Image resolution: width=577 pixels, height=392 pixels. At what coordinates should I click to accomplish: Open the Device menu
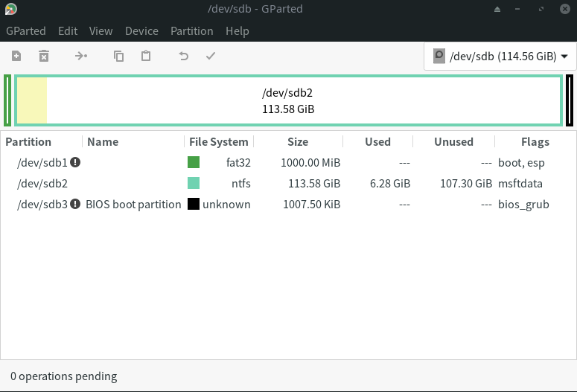point(141,31)
